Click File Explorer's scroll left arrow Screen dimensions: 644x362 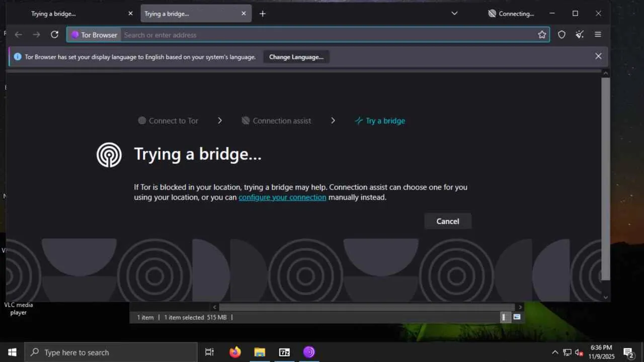click(x=215, y=307)
